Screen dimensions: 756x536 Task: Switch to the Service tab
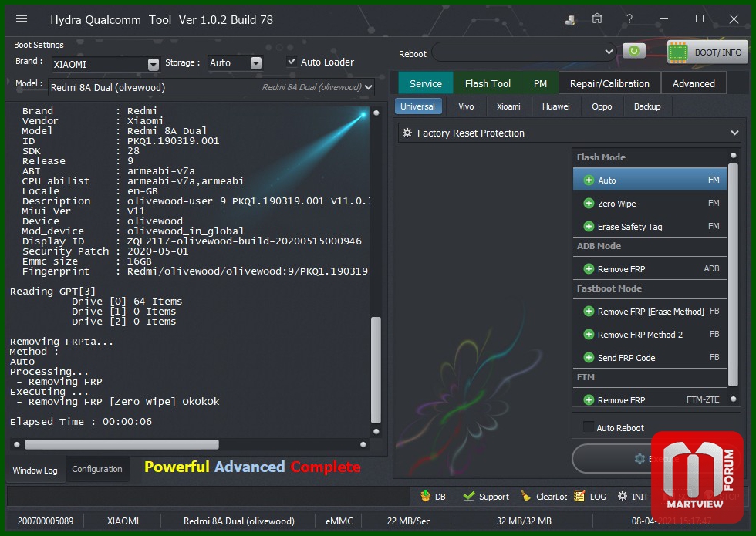(x=426, y=83)
